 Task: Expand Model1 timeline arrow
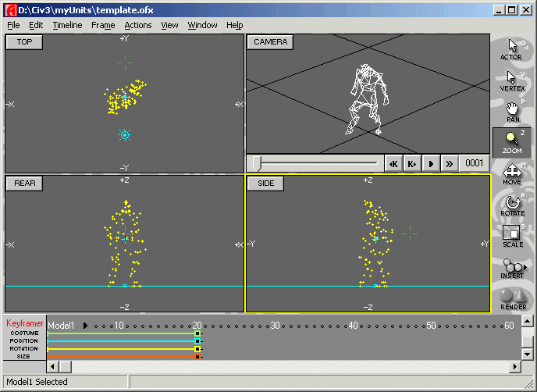(x=85, y=325)
